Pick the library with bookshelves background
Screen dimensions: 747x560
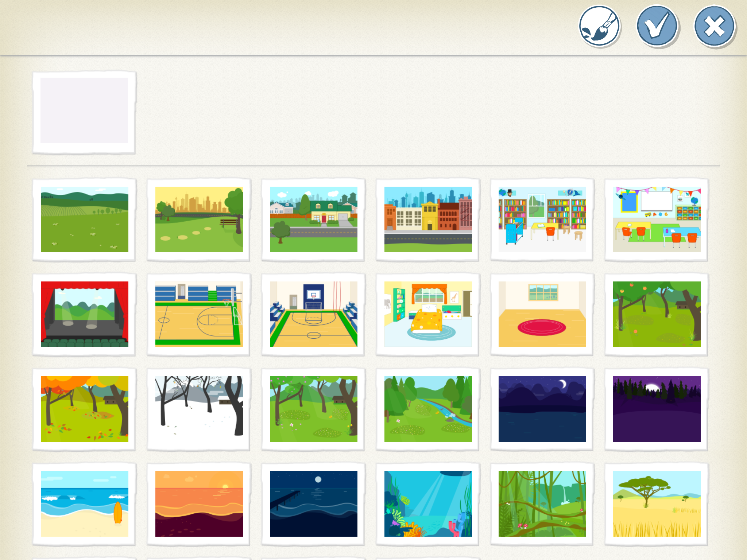542,219
